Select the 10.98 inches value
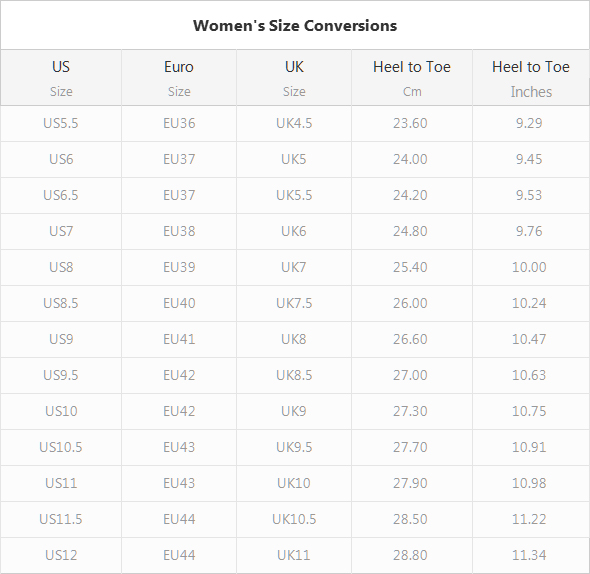The height and width of the screenshot is (574, 590). point(529,483)
